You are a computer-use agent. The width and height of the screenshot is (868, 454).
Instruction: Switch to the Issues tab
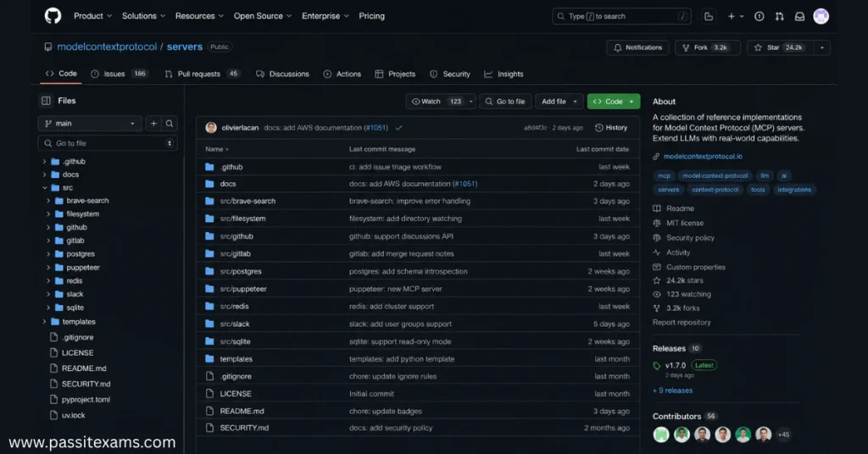tap(120, 74)
